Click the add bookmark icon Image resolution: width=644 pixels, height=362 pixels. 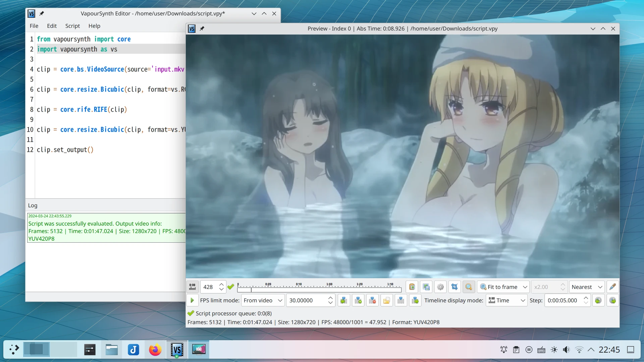(x=358, y=301)
